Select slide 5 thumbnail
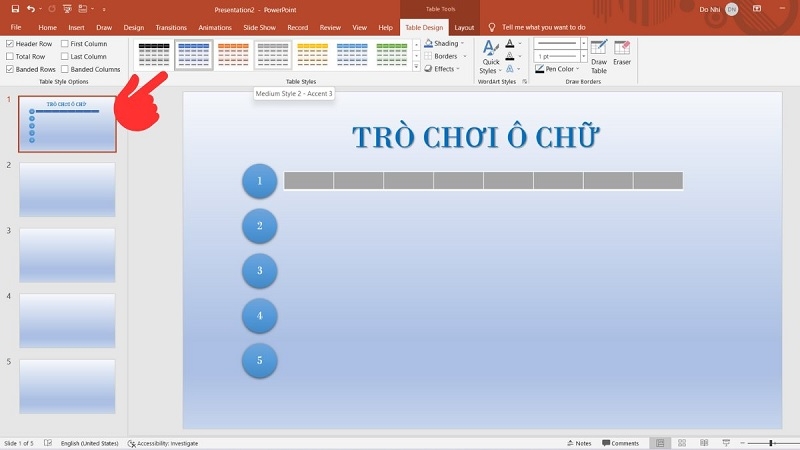Image resolution: width=800 pixels, height=450 pixels. click(67, 386)
